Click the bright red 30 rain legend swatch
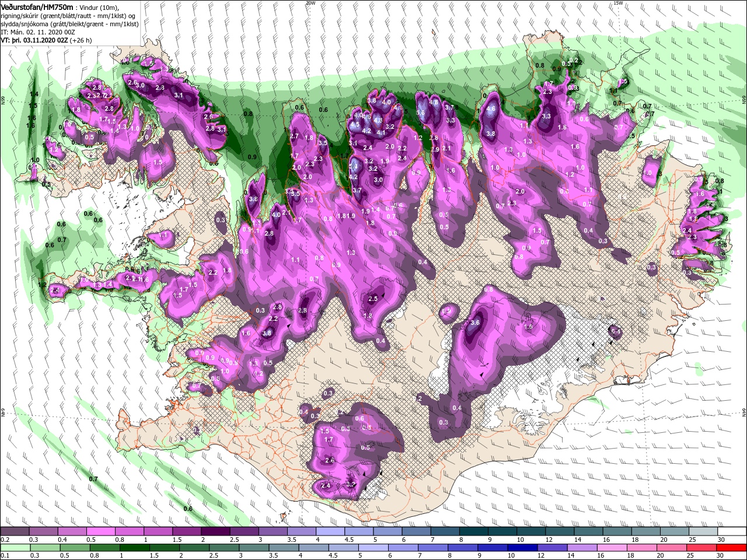The height and width of the screenshot is (560, 747). pyautogui.click(x=732, y=548)
